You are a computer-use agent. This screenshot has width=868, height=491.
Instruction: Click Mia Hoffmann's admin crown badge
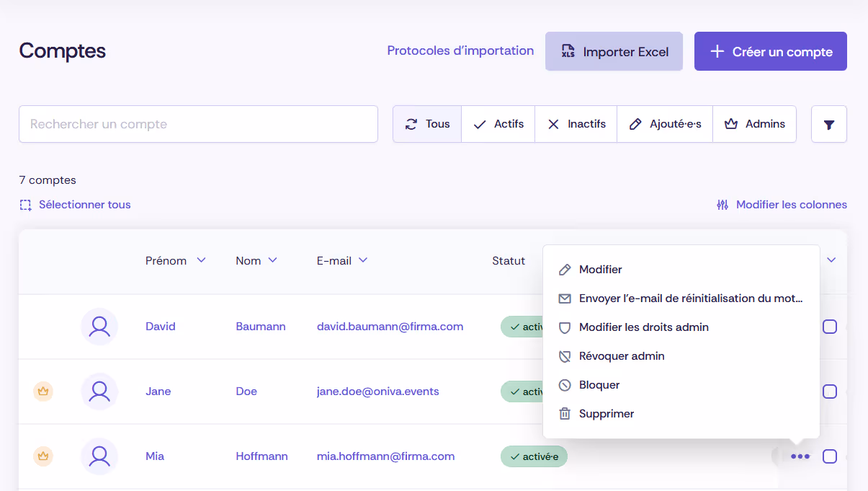click(43, 456)
